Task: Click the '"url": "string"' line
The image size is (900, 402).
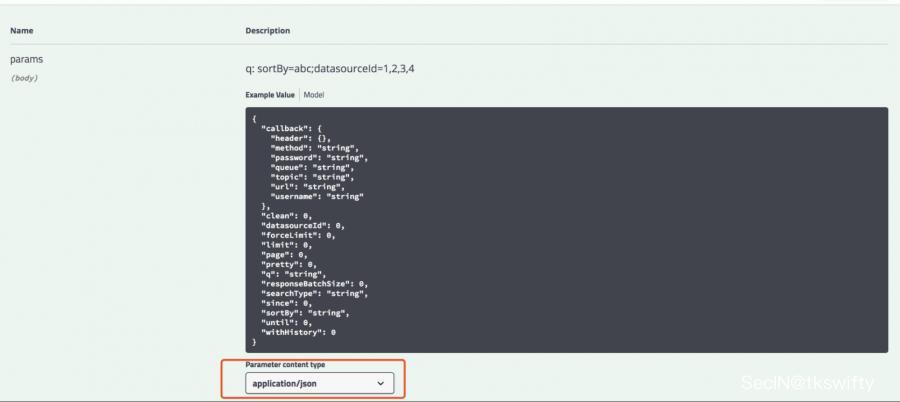Action: (308, 187)
